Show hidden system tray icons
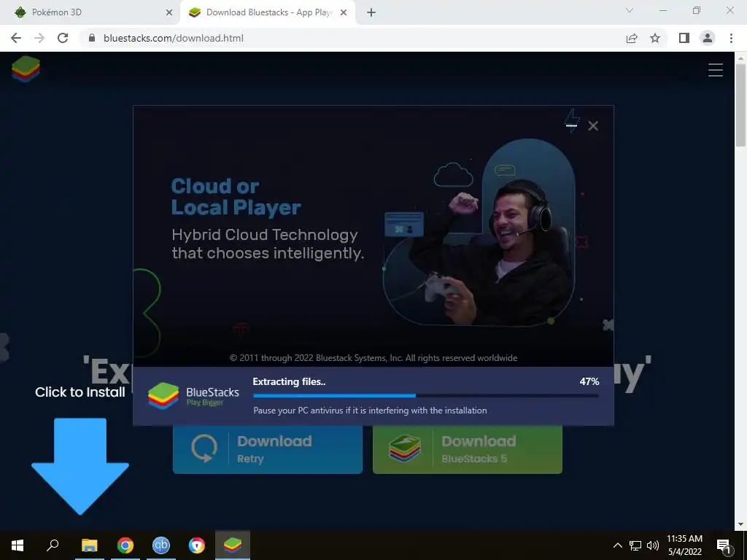 click(x=617, y=545)
